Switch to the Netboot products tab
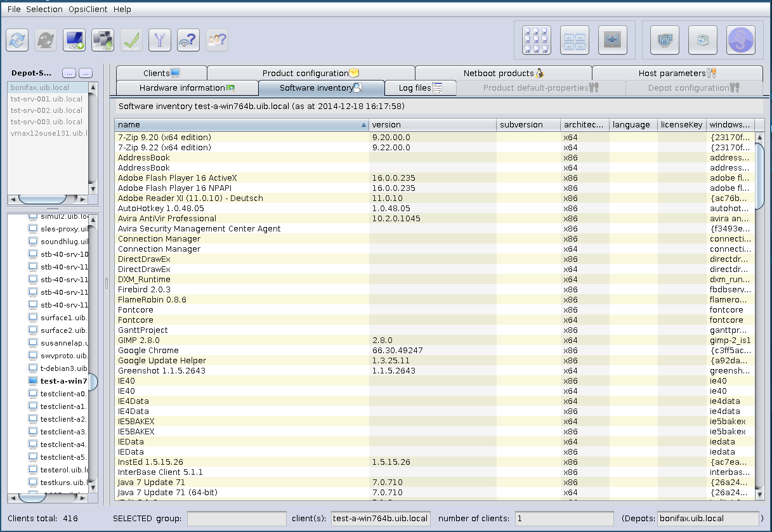 [x=504, y=73]
